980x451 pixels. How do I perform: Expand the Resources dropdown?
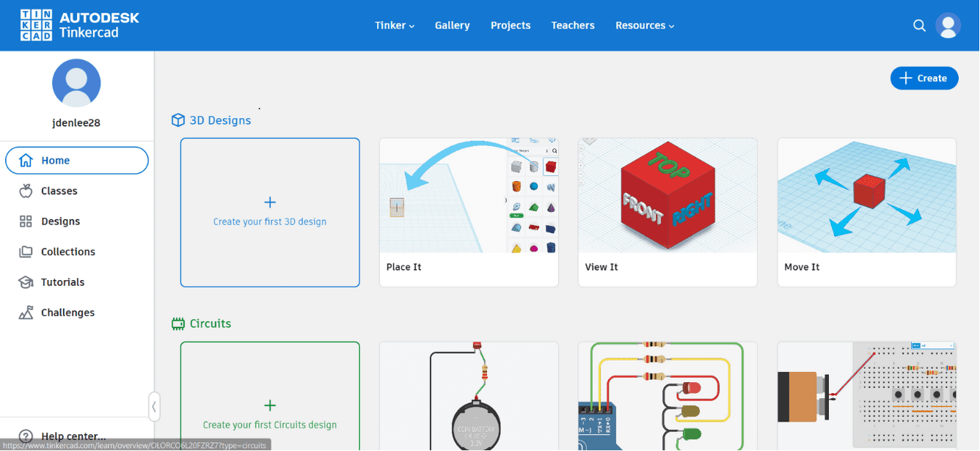point(643,25)
